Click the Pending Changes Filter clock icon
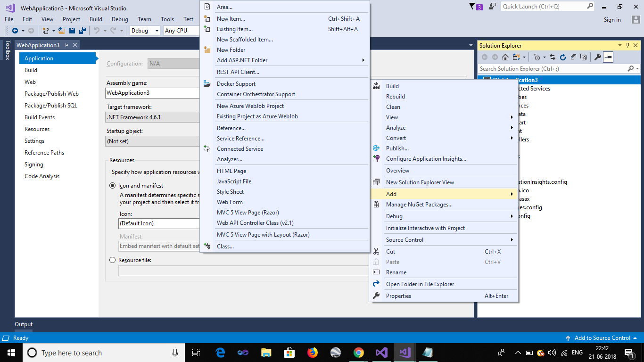The height and width of the screenshot is (362, 644). pyautogui.click(x=537, y=58)
